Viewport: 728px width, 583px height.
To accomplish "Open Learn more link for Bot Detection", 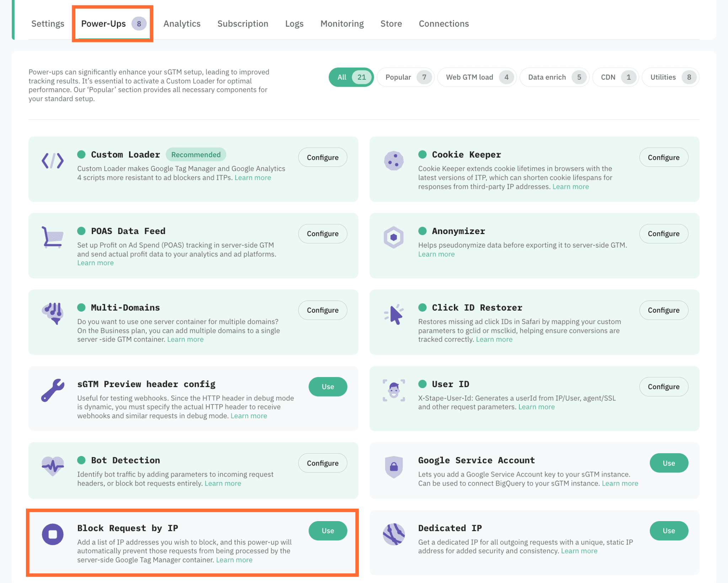I will click(x=223, y=483).
